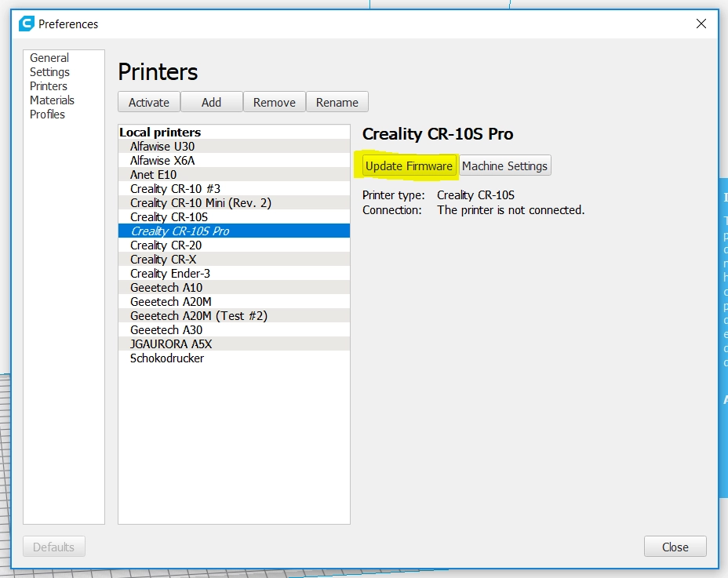Screen dimensions: 728x578
Task: Switch to the Printers page in sidebar
Action: (x=49, y=86)
